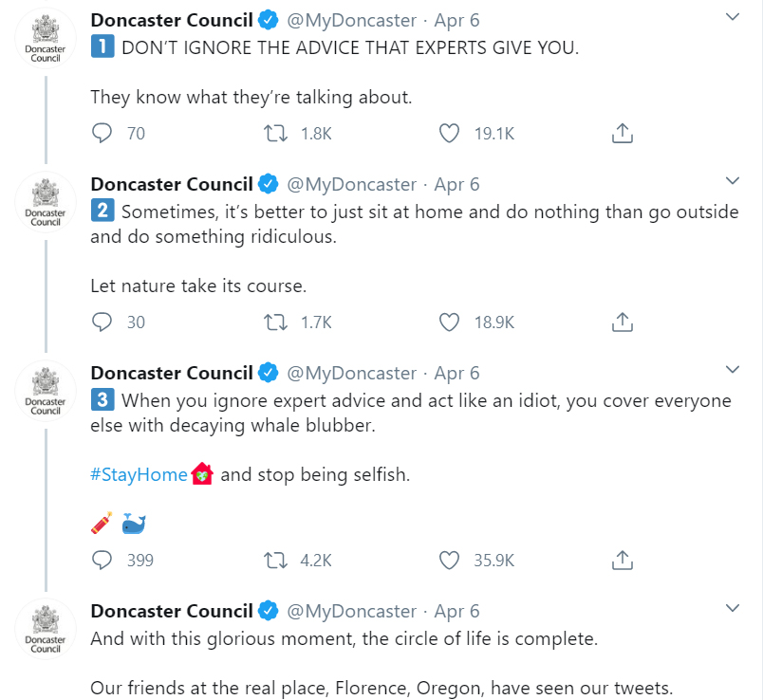Open the Apr 6 timestamp on the third tweet

point(456,373)
